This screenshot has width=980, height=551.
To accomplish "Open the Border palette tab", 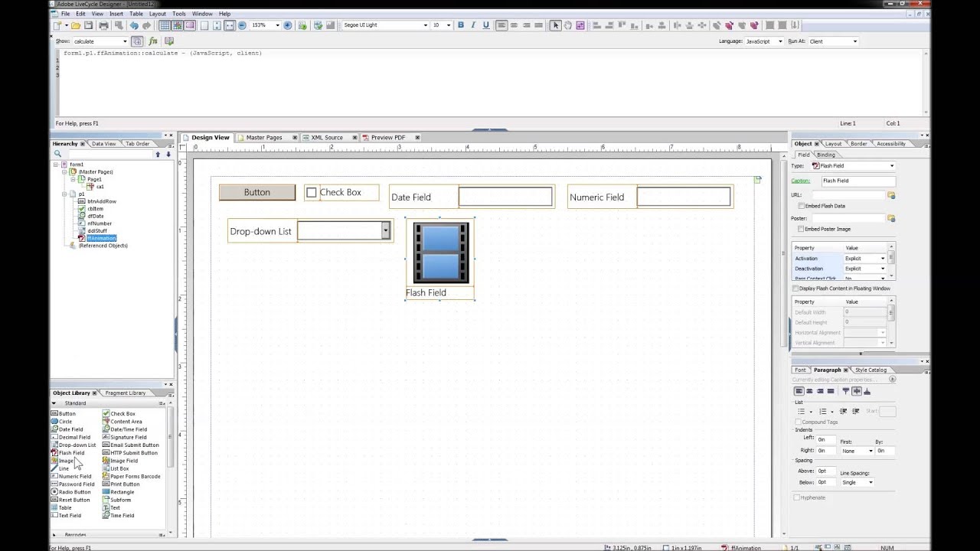I will (x=858, y=144).
